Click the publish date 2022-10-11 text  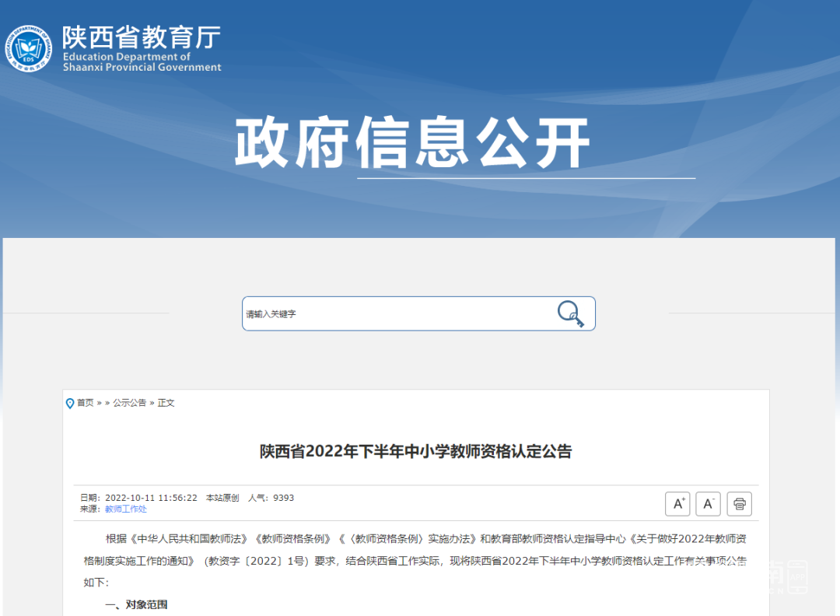point(151,498)
